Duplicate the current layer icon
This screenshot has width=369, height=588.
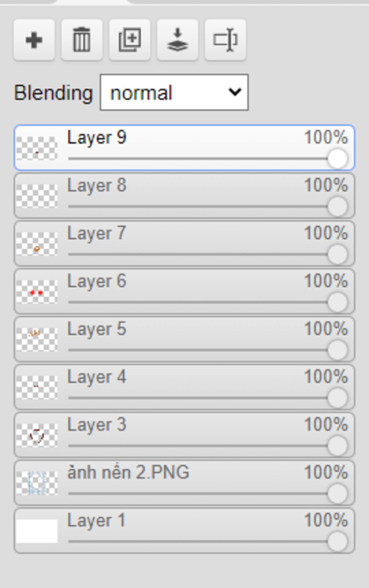click(130, 40)
